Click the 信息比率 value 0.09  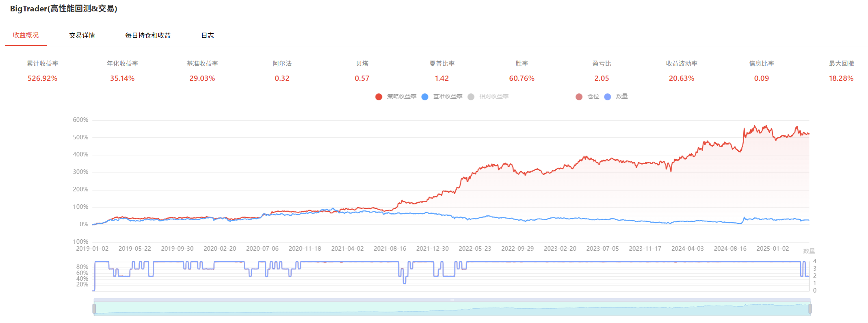click(x=762, y=78)
